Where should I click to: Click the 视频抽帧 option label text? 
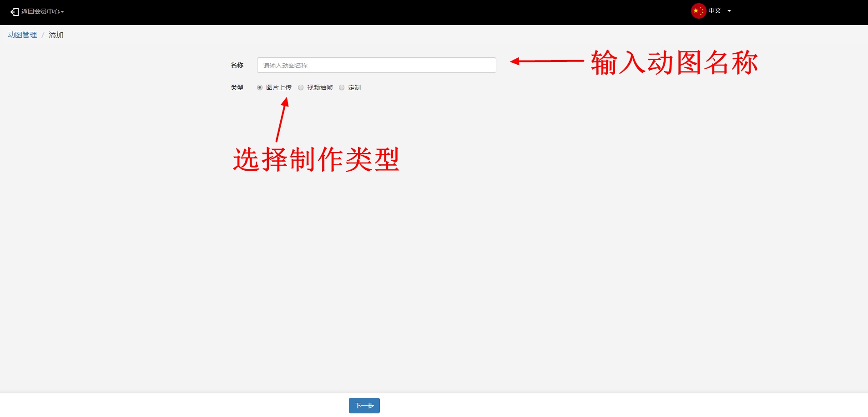click(320, 87)
